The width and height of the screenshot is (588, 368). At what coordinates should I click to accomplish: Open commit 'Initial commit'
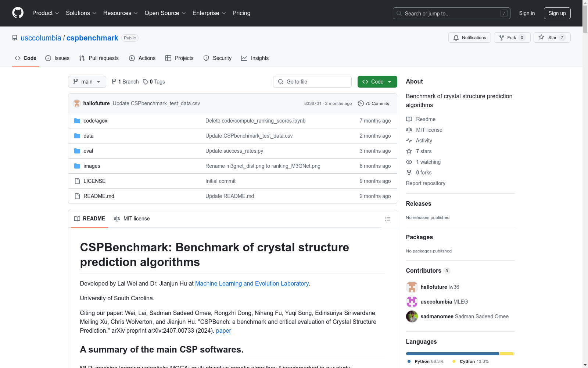click(220, 181)
